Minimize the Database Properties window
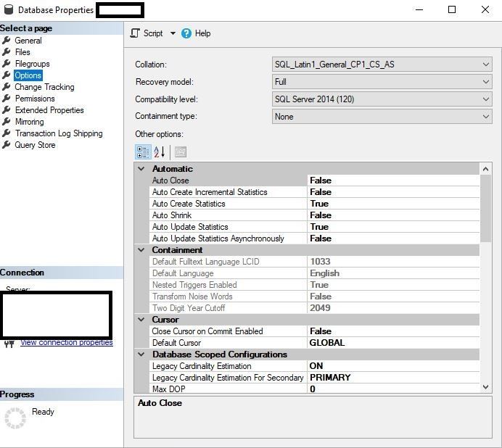 (419, 9)
